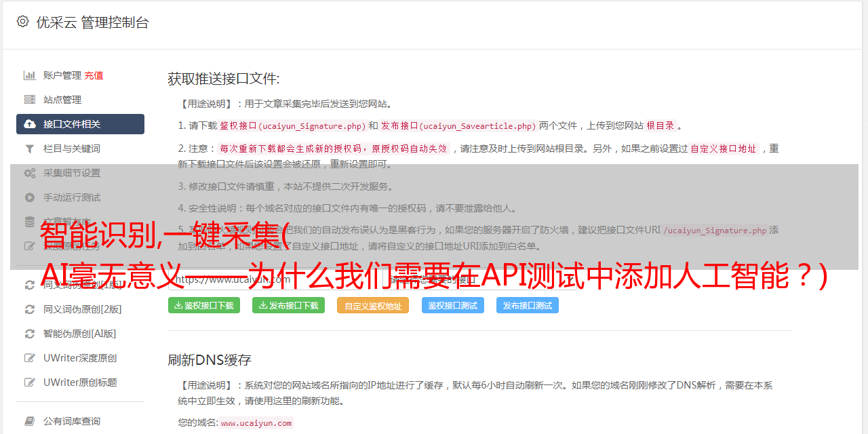Click the 鉴权接口(ucaiyun_Signature.php) code text
Image resolution: width=868 pixels, height=434 pixels.
click(x=292, y=125)
